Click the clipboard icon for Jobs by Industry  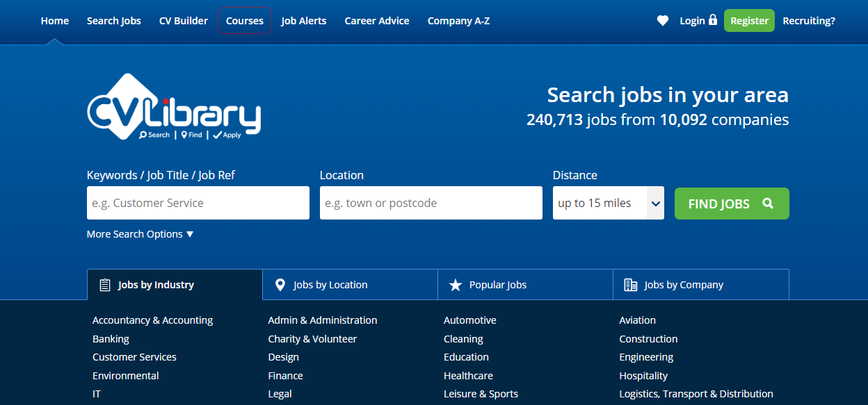point(105,285)
